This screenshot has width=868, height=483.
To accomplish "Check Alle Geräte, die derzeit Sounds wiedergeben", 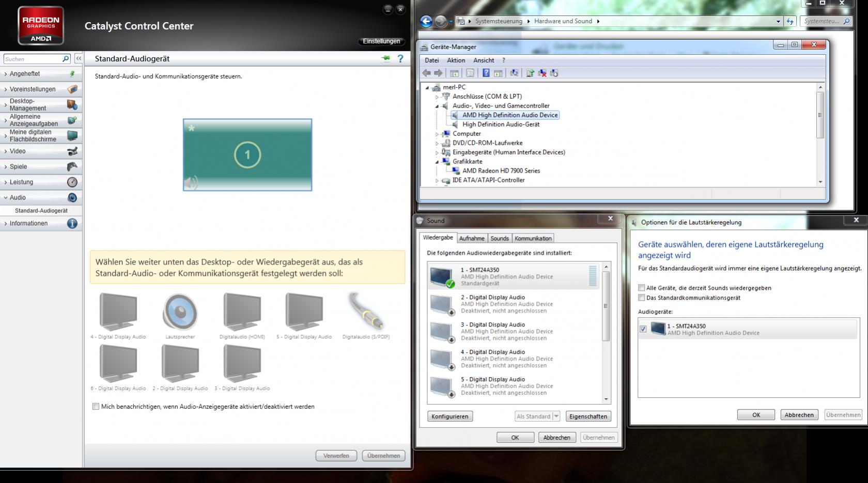I will pyautogui.click(x=642, y=288).
